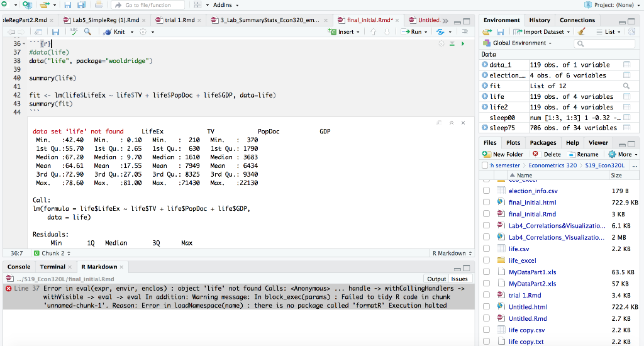This screenshot has width=644, height=346.
Task: Clear chunk output X icon
Action: coord(464,123)
